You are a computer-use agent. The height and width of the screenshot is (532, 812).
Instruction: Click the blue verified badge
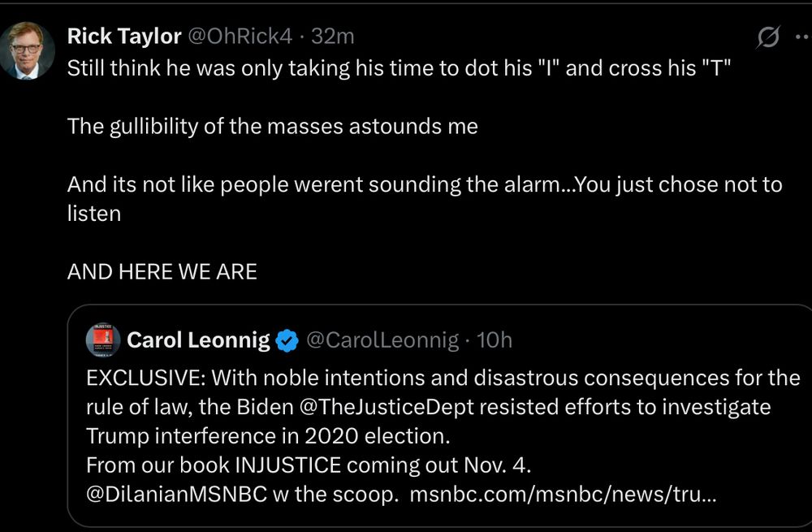tap(287, 340)
